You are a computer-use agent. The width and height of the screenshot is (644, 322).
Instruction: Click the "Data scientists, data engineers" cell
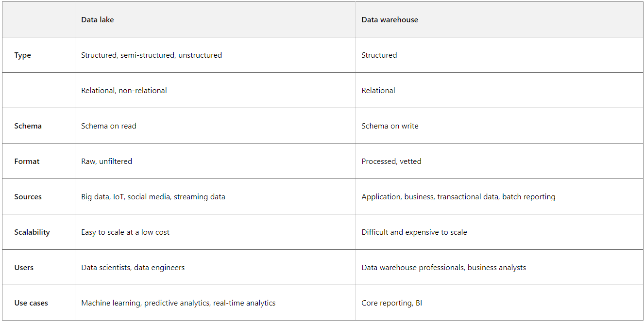point(133,268)
